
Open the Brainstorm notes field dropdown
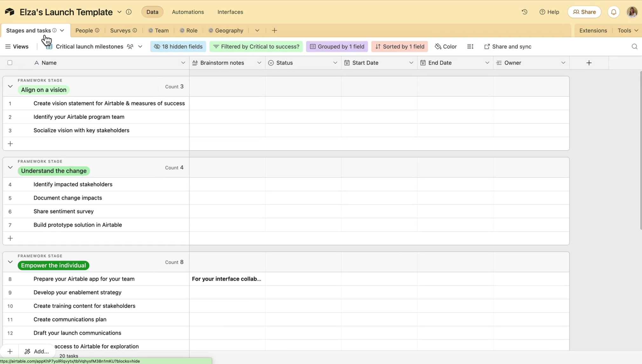[x=259, y=63]
